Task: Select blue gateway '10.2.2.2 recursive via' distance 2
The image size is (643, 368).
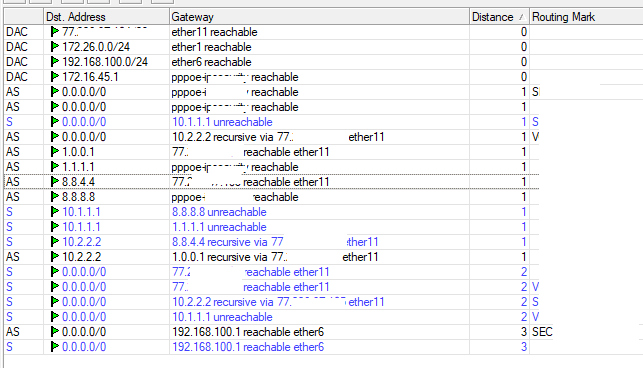Action: click(278, 302)
